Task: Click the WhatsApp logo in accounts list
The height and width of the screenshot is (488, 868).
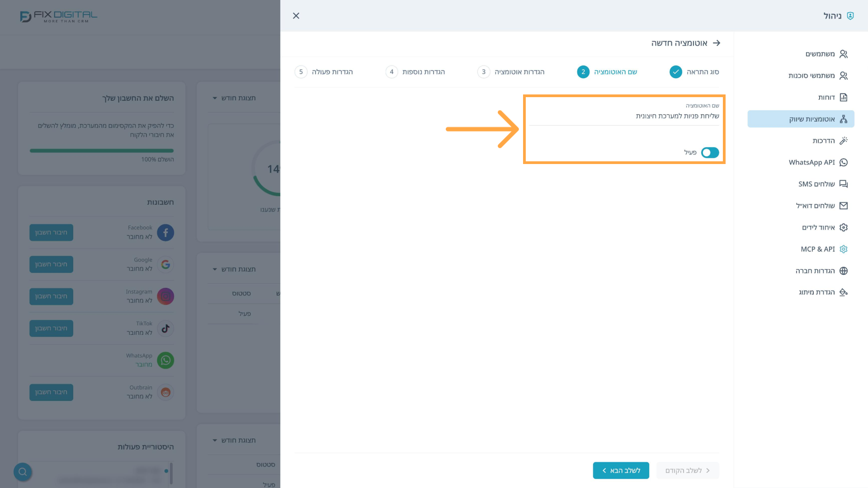Action: click(165, 361)
